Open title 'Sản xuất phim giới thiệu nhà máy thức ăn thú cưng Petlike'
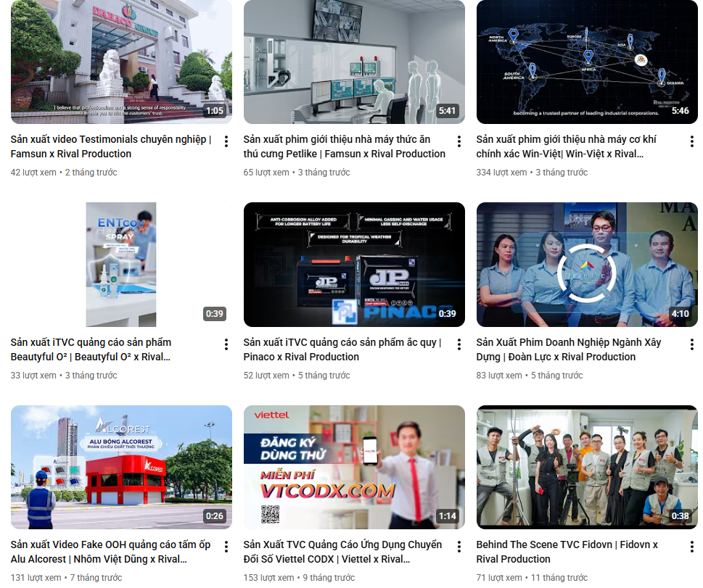703x588 pixels. tap(345, 146)
